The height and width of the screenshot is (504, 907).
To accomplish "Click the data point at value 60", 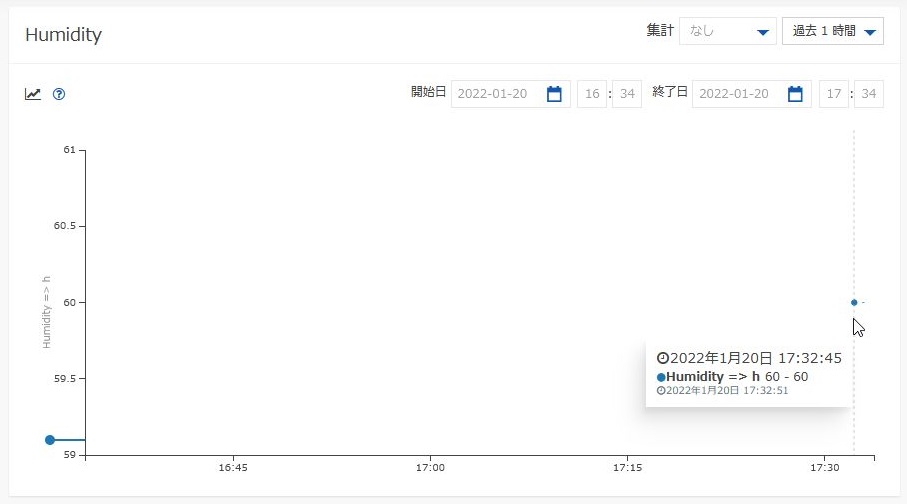I will (854, 303).
